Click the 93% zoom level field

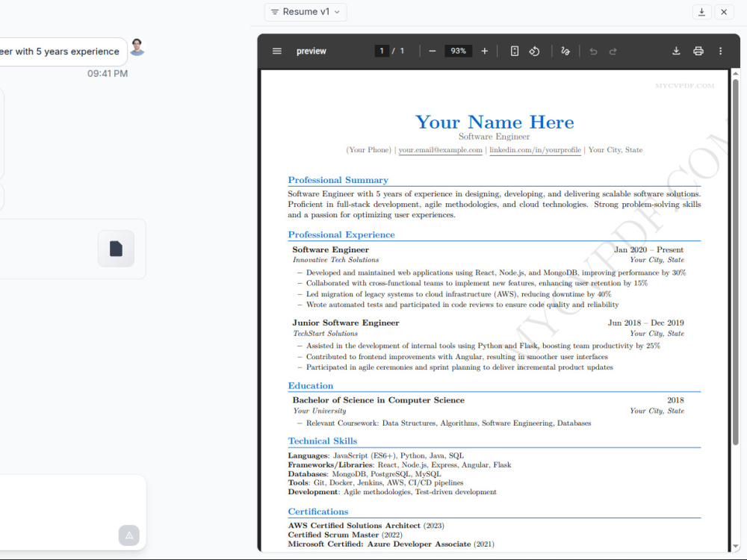click(x=459, y=51)
